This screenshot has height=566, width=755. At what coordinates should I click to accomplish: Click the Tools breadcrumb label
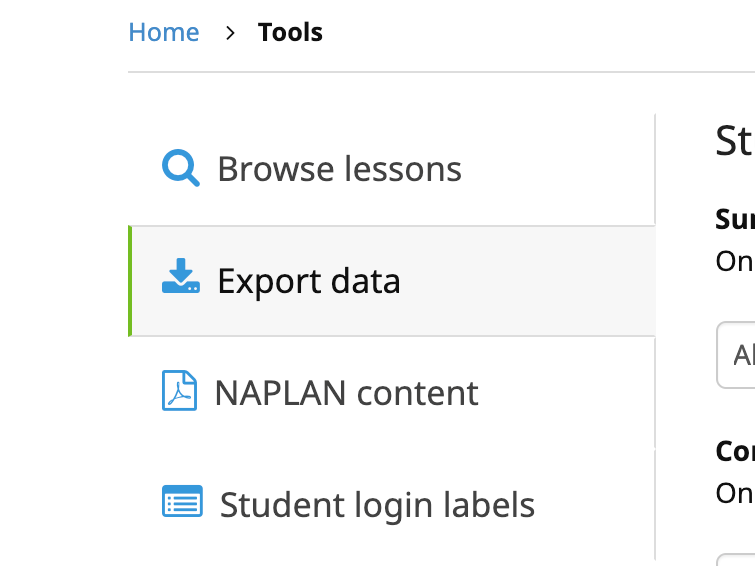[x=290, y=32]
